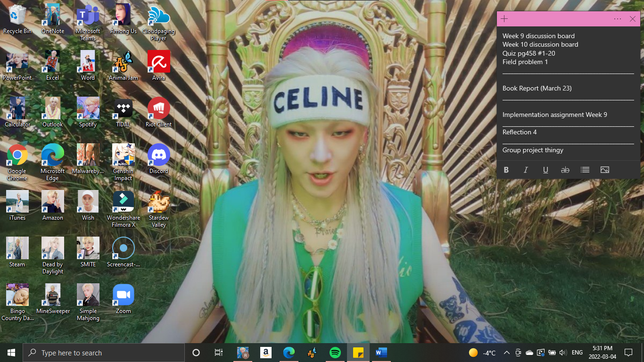Select the Calculator desktop shortcut
644x362 pixels.
(x=17, y=112)
